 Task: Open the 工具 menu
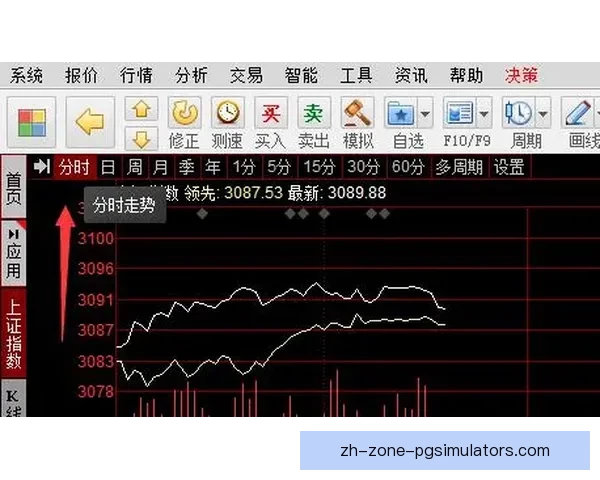click(356, 75)
